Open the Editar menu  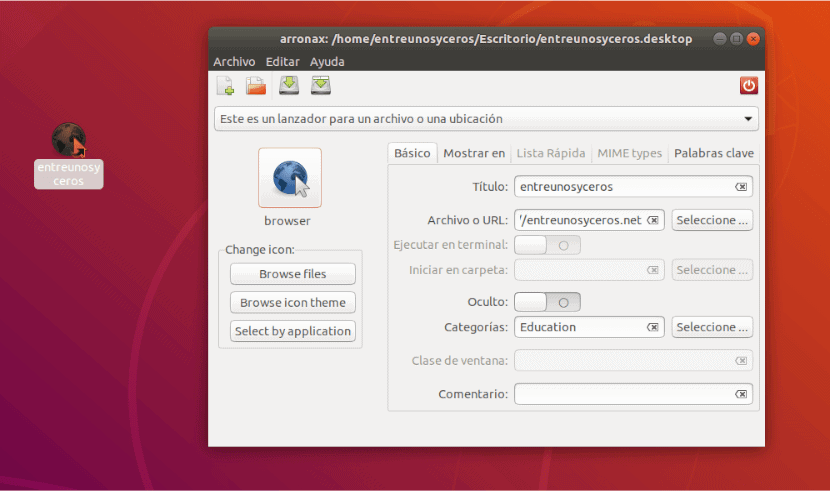click(283, 62)
